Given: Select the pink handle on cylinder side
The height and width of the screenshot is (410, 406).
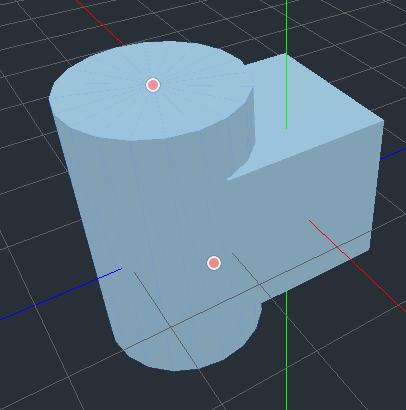Looking at the screenshot, I should 214,263.
